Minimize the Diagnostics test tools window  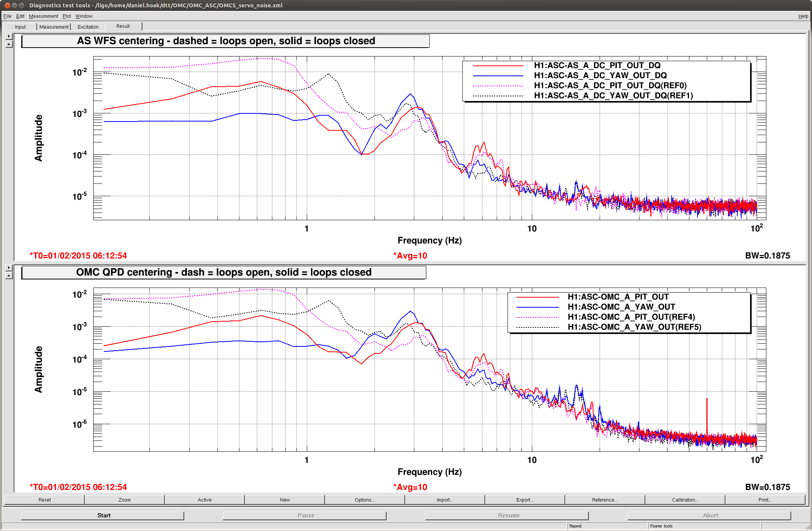14,5
